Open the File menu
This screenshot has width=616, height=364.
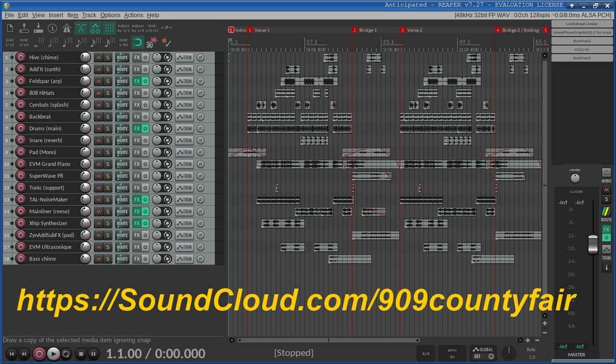pos(9,15)
